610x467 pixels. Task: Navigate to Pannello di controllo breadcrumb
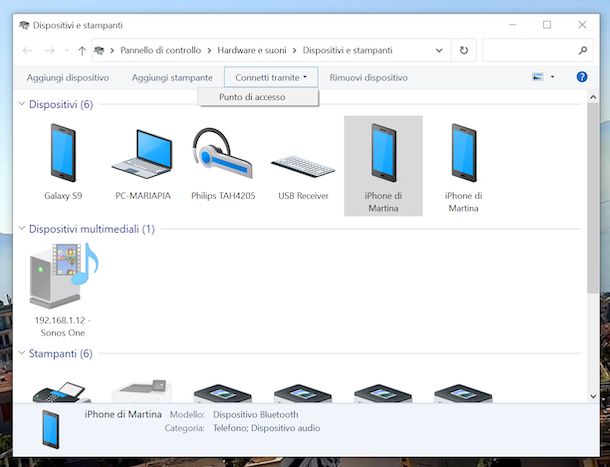point(160,50)
